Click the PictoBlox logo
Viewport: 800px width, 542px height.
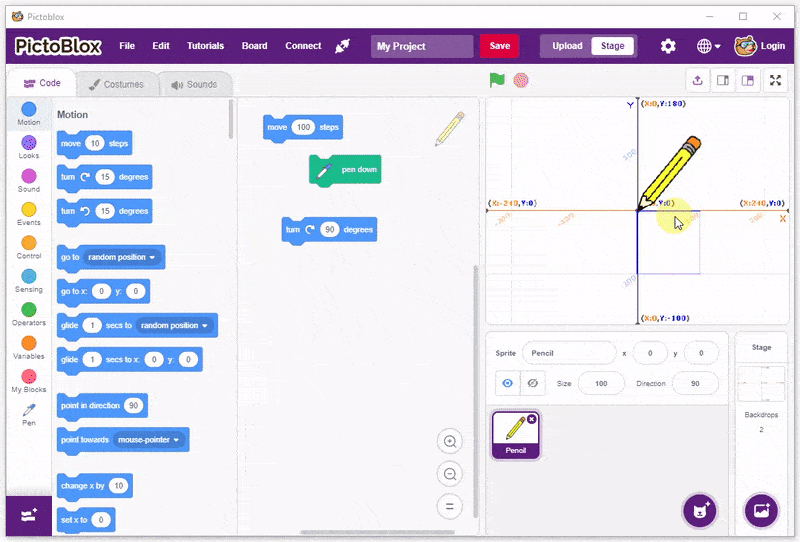(58, 46)
